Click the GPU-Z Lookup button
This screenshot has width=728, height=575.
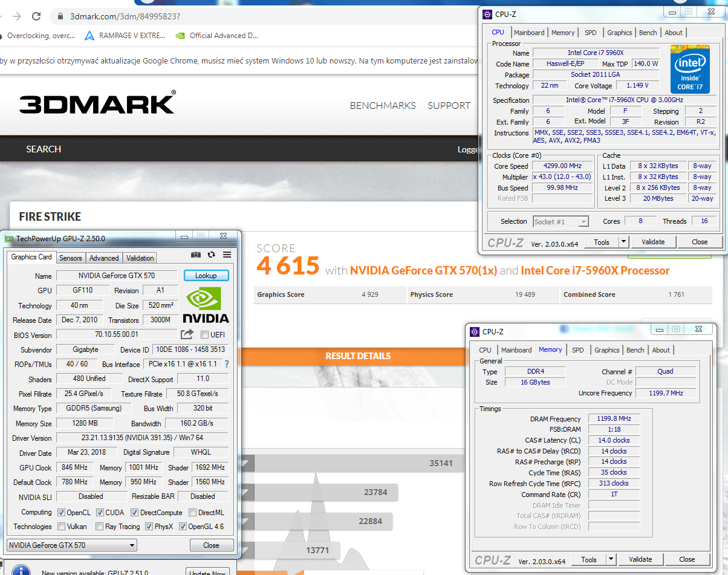[x=206, y=275]
